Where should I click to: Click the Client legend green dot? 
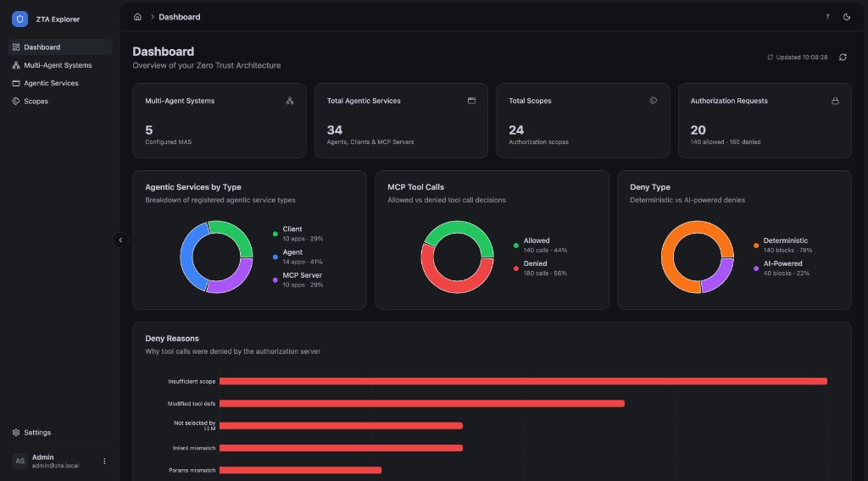(x=275, y=234)
